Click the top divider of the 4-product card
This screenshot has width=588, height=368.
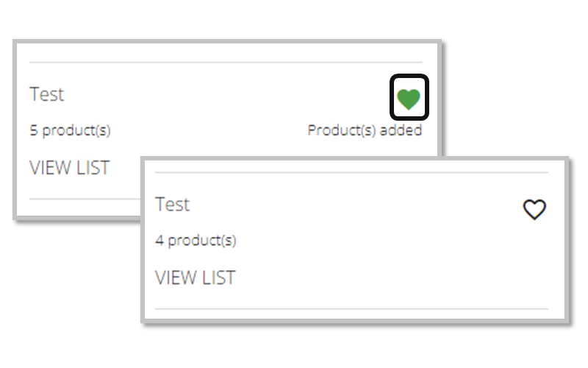pyautogui.click(x=351, y=172)
